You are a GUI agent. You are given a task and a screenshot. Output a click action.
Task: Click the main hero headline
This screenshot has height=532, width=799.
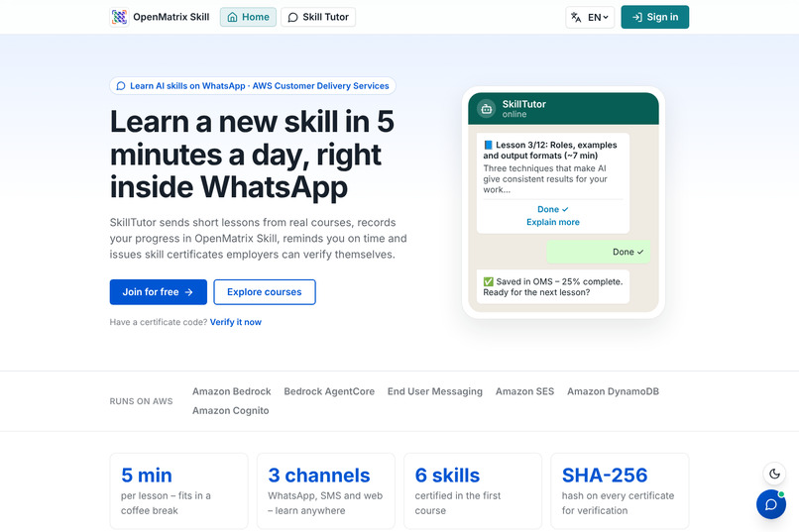[252, 155]
